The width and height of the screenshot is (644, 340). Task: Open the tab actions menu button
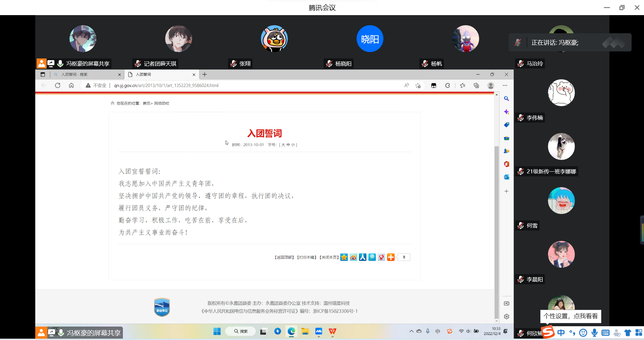point(43,75)
